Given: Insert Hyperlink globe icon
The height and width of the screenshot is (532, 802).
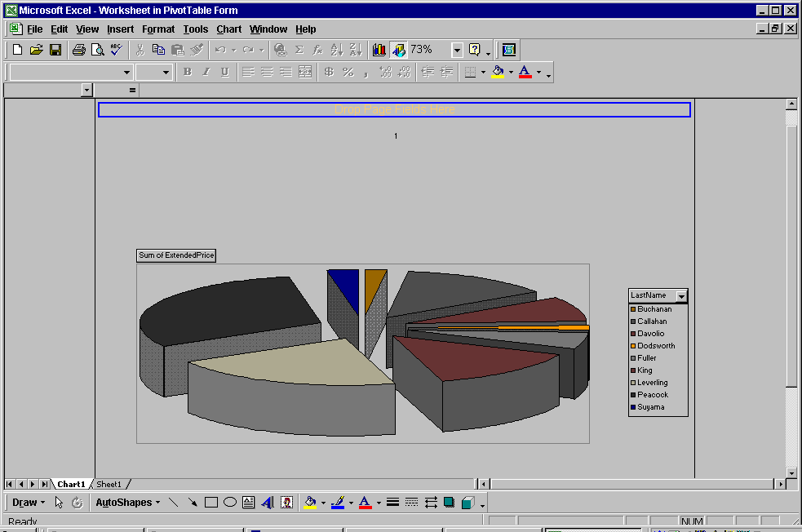Looking at the screenshot, I should [x=281, y=50].
